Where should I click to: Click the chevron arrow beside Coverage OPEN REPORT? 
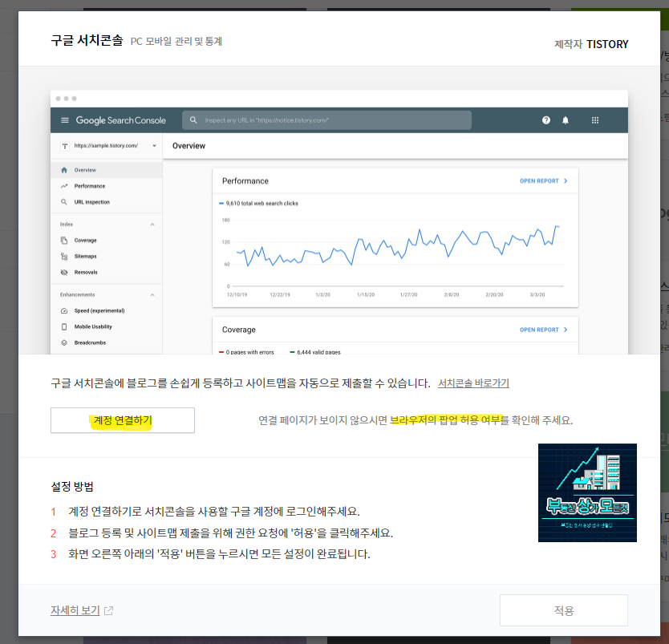[566, 330]
